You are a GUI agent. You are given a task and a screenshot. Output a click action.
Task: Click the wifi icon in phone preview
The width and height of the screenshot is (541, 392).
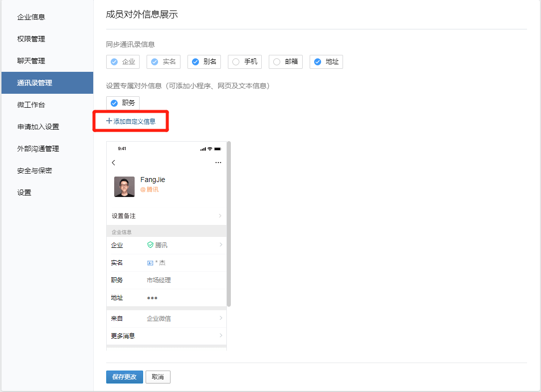tap(210, 149)
